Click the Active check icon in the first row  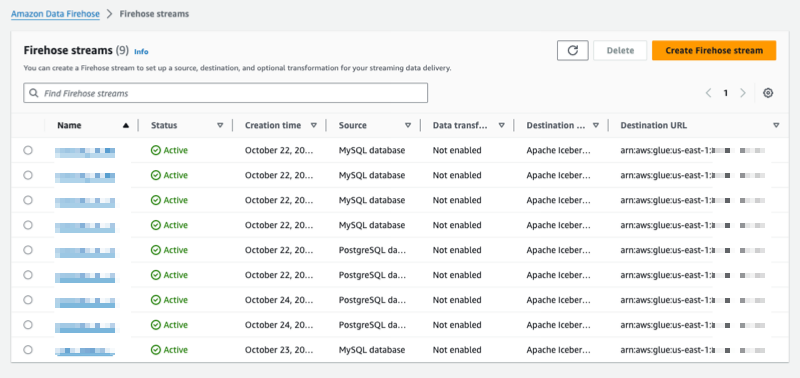pyautogui.click(x=156, y=150)
